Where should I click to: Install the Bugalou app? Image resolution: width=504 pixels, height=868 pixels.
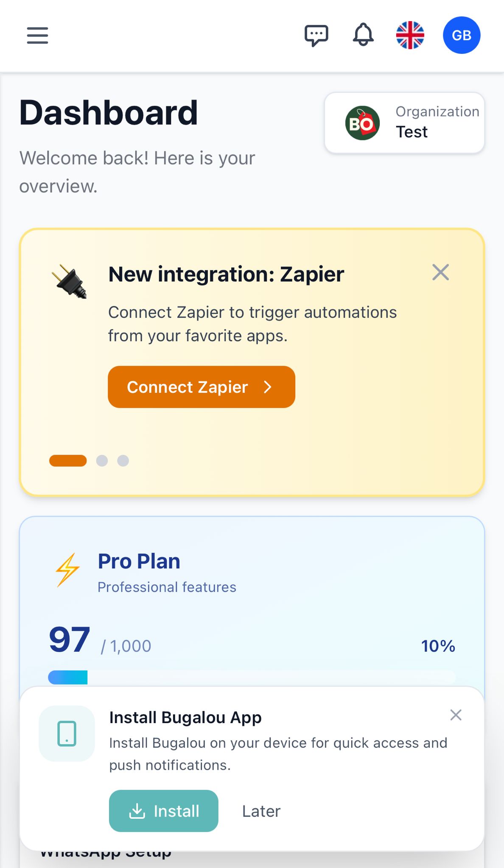164,811
